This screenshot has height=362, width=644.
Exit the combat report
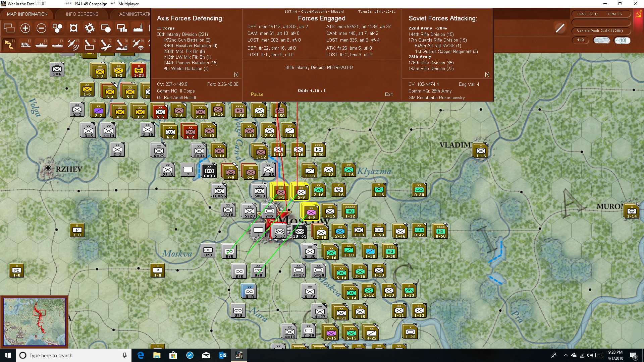coord(389,95)
